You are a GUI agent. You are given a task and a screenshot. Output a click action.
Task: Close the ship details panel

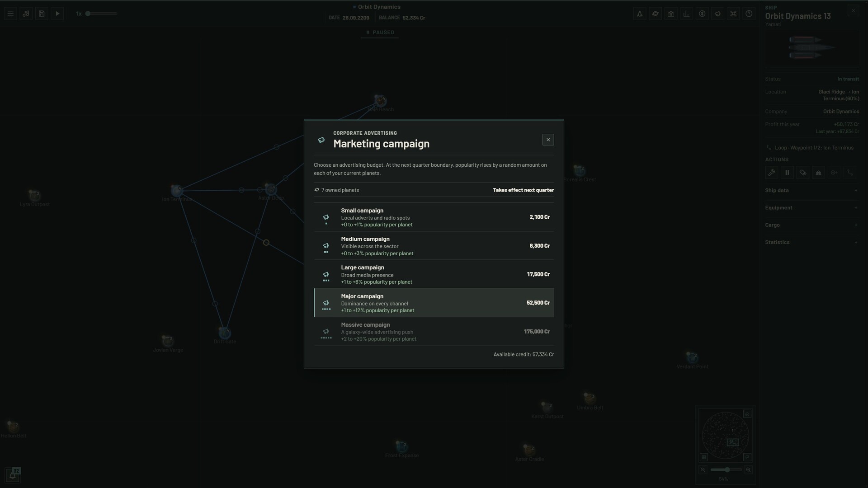click(x=853, y=10)
